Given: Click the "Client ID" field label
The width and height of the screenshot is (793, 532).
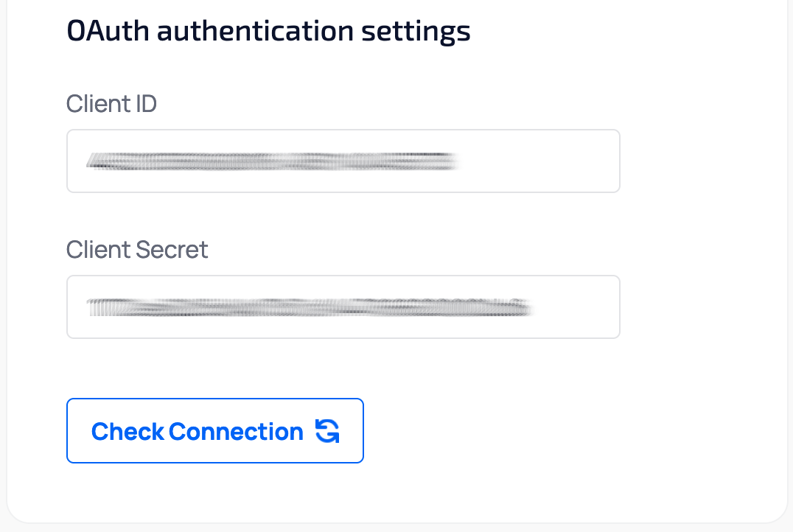Looking at the screenshot, I should (111, 104).
